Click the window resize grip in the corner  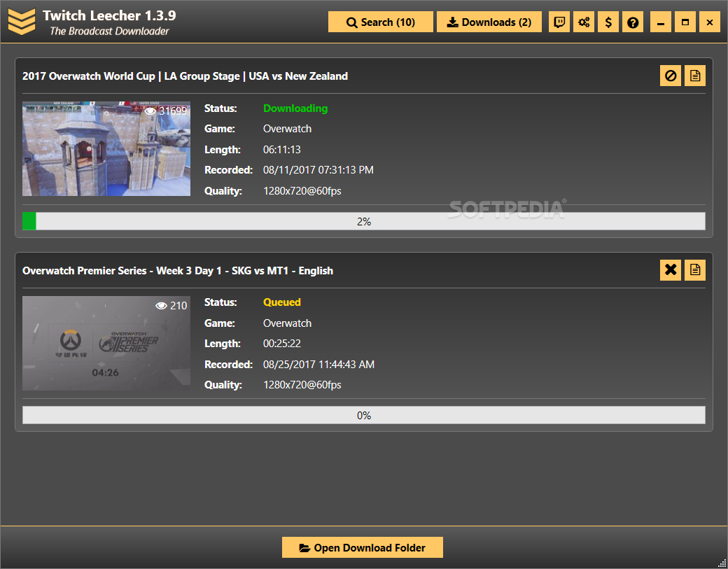click(x=722, y=563)
